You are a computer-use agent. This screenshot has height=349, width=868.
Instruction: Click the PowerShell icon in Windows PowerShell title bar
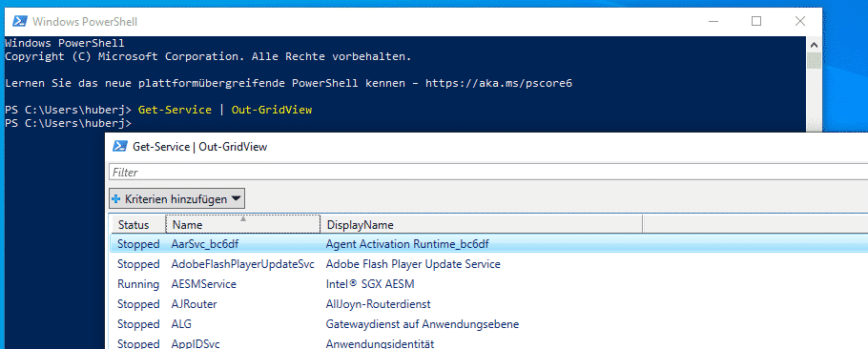point(20,22)
